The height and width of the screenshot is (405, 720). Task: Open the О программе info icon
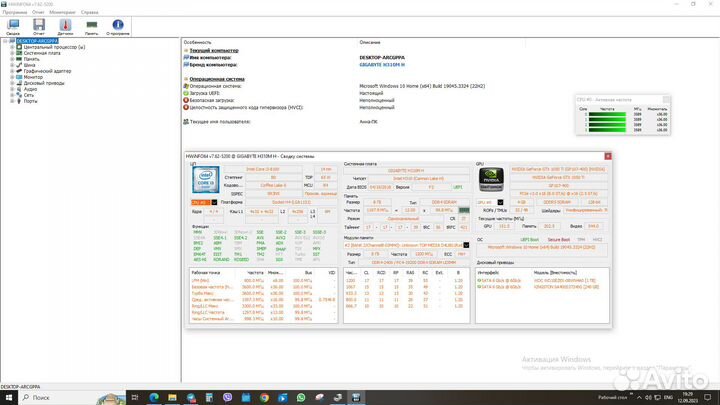click(x=118, y=27)
